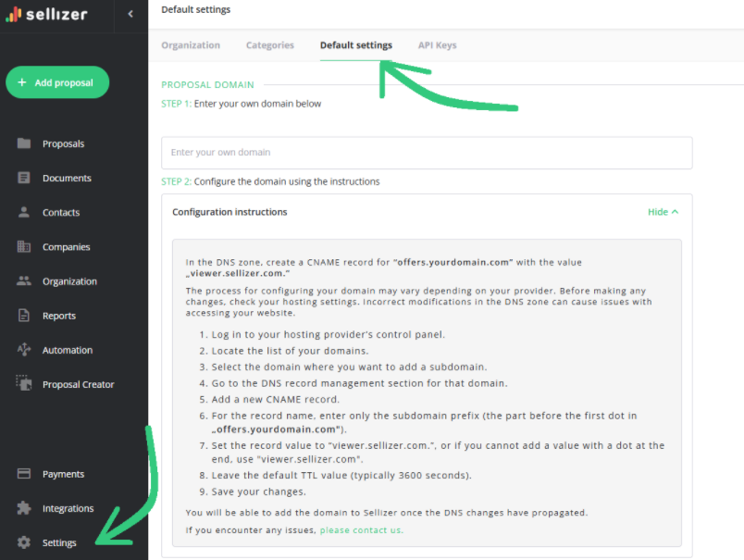
Task: Open the Categories tab
Action: [x=269, y=45]
